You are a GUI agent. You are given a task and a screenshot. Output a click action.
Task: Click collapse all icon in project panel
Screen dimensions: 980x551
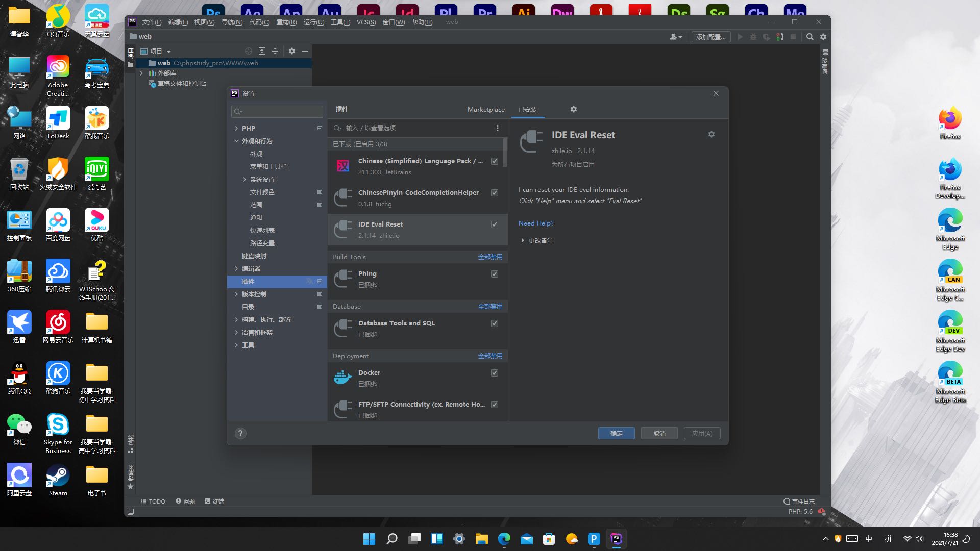tap(275, 51)
